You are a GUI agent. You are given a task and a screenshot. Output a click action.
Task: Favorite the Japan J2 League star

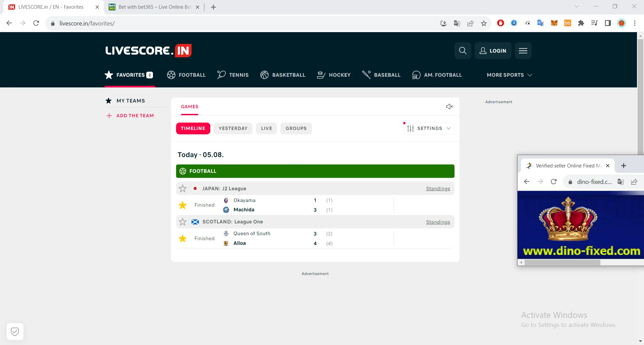coord(182,189)
